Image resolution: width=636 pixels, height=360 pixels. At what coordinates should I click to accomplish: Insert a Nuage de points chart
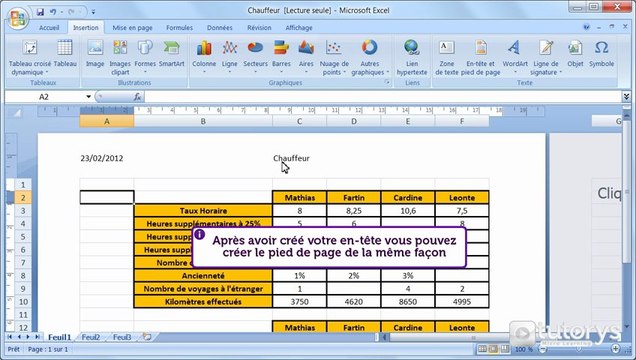tap(334, 58)
